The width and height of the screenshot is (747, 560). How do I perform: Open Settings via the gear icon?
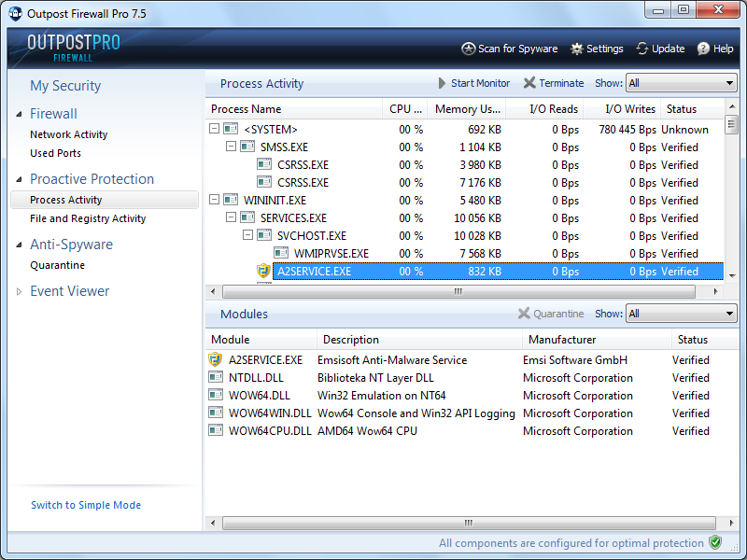pyautogui.click(x=577, y=49)
